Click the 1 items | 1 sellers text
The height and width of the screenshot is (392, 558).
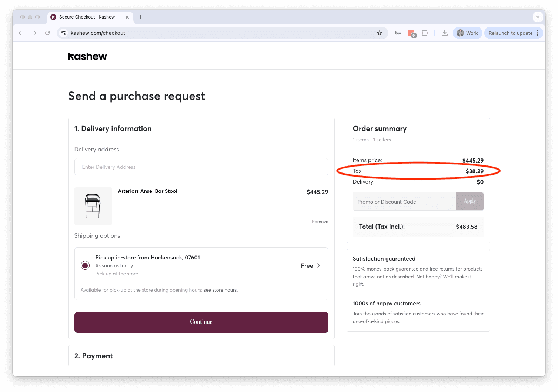pyautogui.click(x=372, y=140)
